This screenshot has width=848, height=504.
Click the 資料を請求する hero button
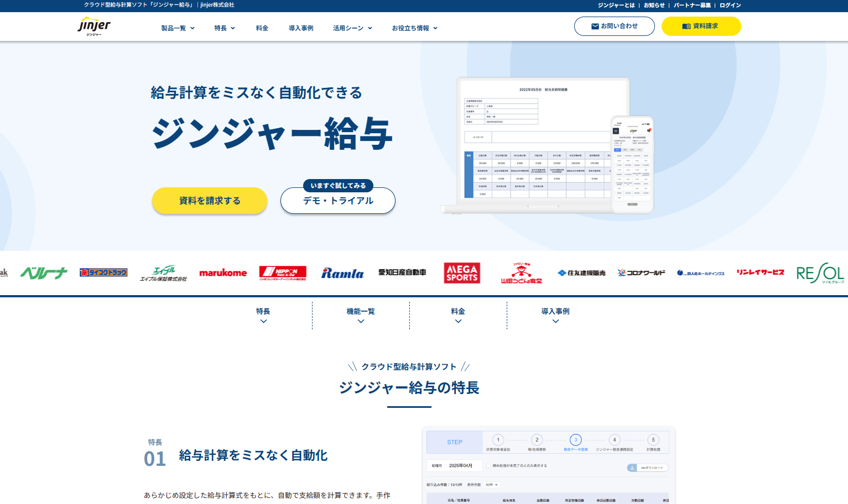pos(210,201)
